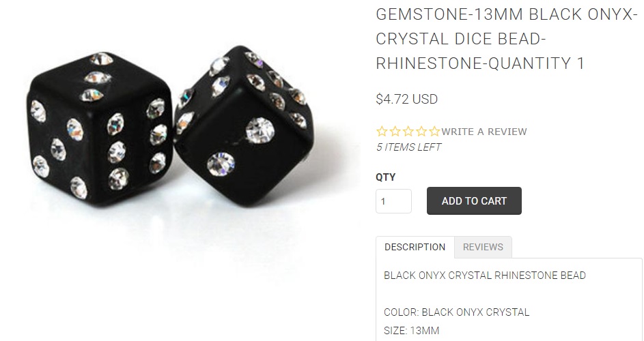
Task: Click the large rhinestone on right dice
Action: 260,130
